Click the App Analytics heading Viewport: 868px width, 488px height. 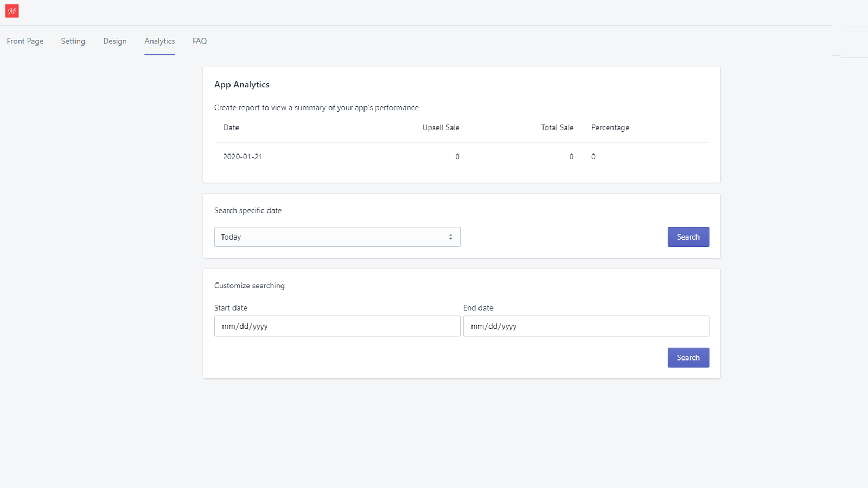pyautogui.click(x=242, y=84)
